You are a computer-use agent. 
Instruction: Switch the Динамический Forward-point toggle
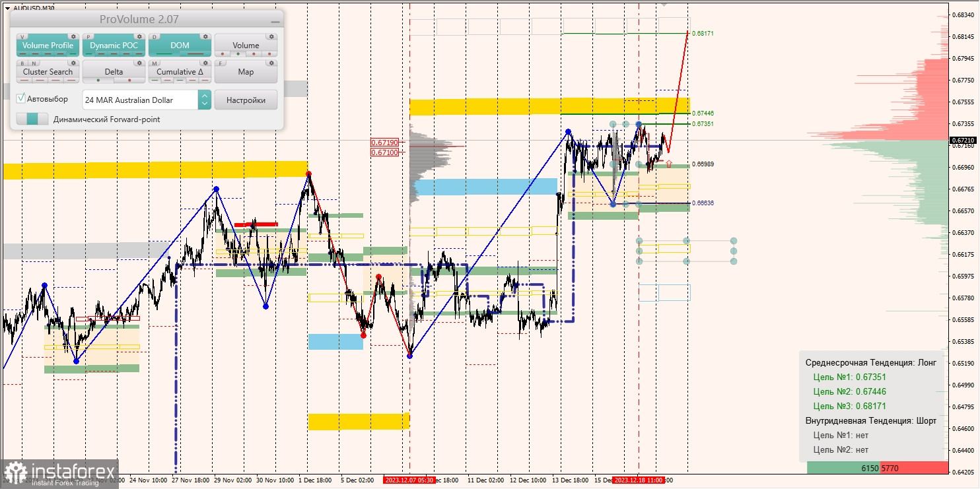coord(32,119)
